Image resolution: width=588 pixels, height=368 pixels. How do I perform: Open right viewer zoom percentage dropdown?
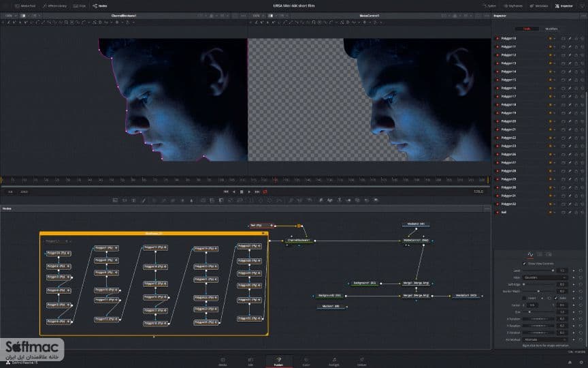tap(259, 16)
